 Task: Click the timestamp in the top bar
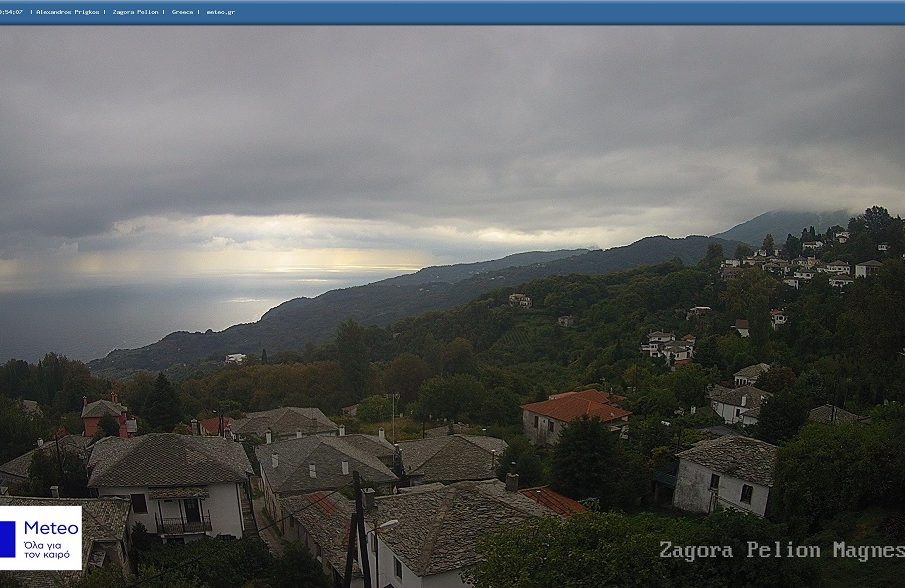click(12, 12)
